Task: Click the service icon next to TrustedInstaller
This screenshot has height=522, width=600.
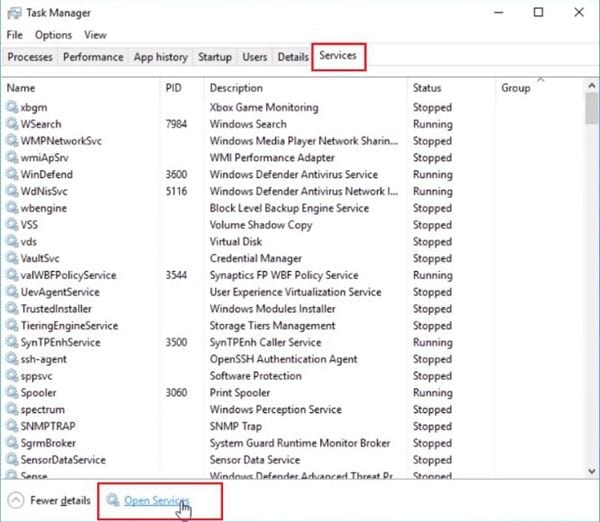Action: pyautogui.click(x=12, y=309)
